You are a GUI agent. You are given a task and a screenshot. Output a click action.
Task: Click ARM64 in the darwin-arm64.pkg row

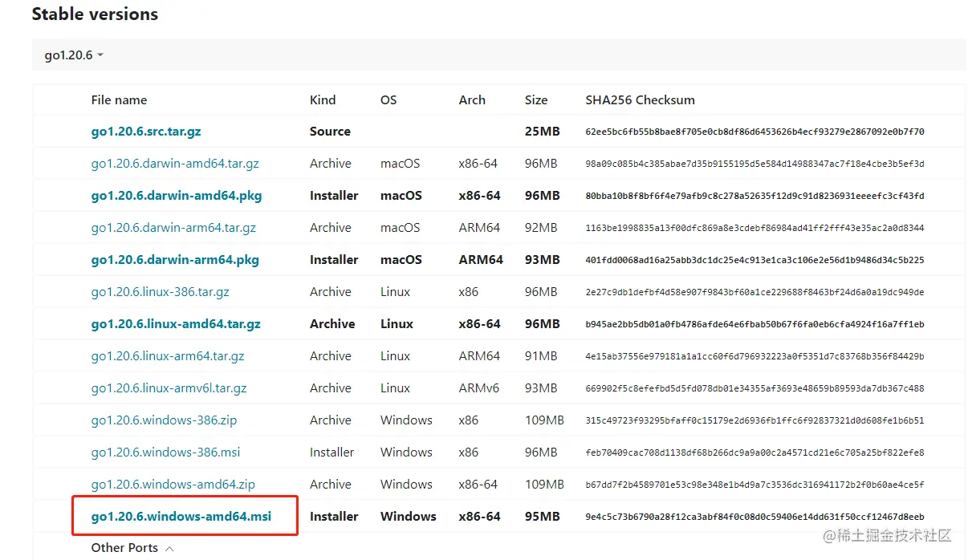point(481,260)
